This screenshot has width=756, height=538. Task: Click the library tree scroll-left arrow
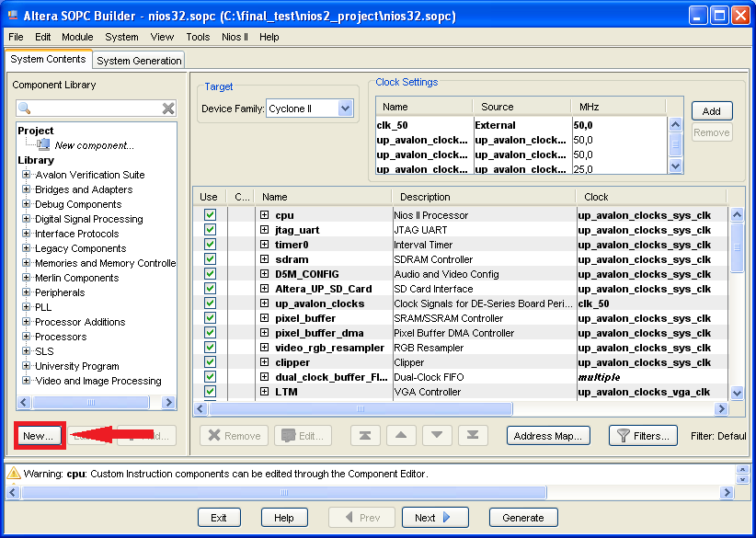coord(24,402)
